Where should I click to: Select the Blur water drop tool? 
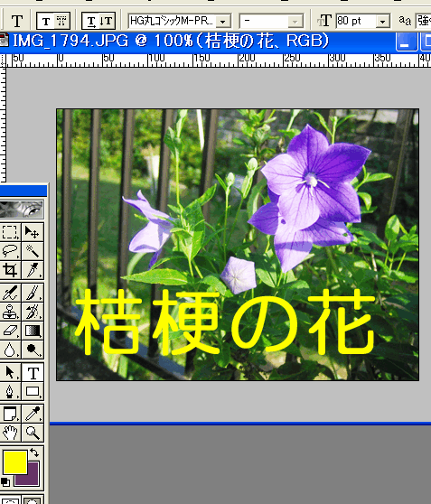coord(10,350)
